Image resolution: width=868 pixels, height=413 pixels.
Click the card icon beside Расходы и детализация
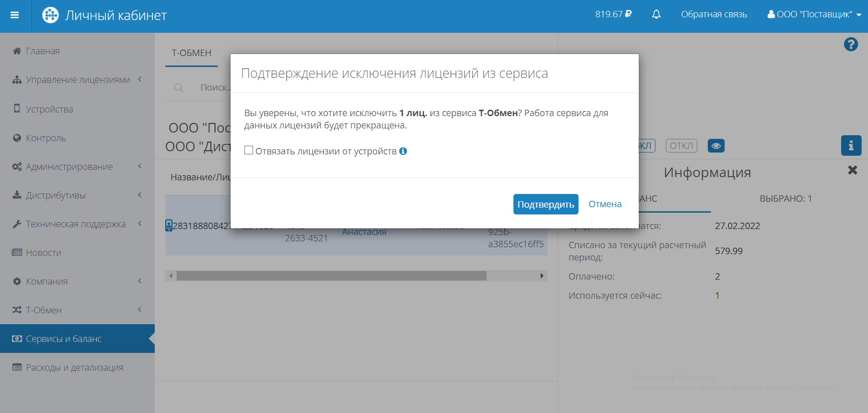(x=17, y=367)
